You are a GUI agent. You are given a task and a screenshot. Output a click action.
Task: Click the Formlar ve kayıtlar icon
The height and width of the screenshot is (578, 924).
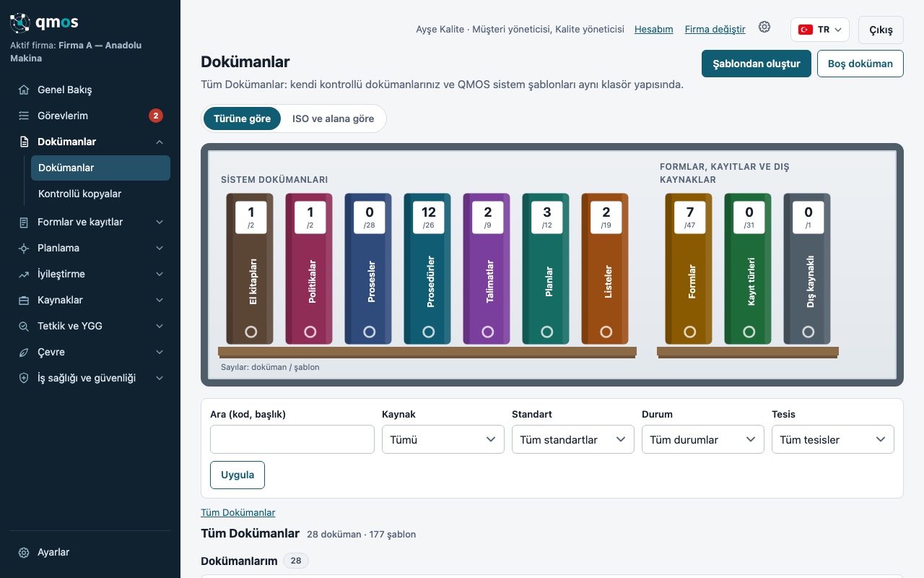[24, 222]
